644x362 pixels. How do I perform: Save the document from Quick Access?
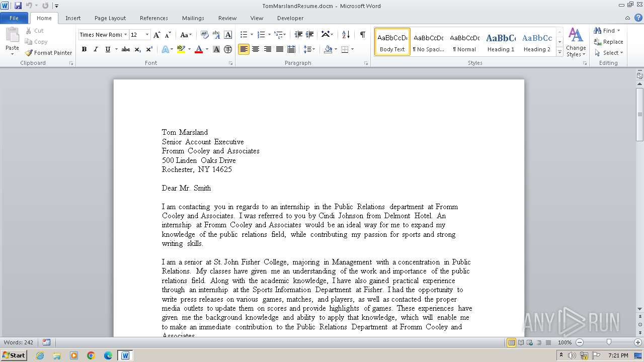point(18,6)
